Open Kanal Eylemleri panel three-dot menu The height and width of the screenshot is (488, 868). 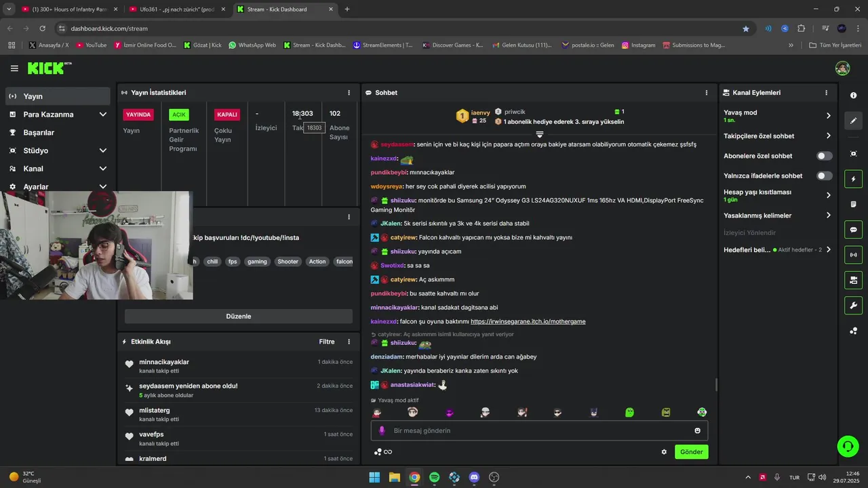point(826,93)
